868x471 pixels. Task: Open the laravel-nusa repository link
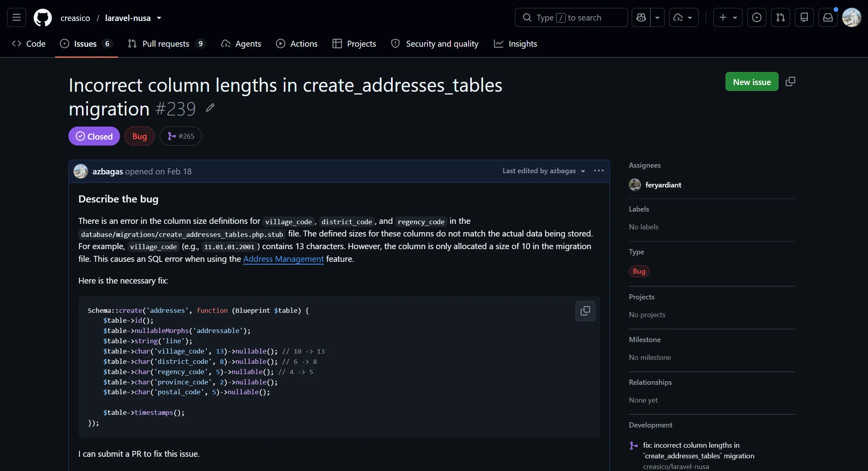(128, 18)
